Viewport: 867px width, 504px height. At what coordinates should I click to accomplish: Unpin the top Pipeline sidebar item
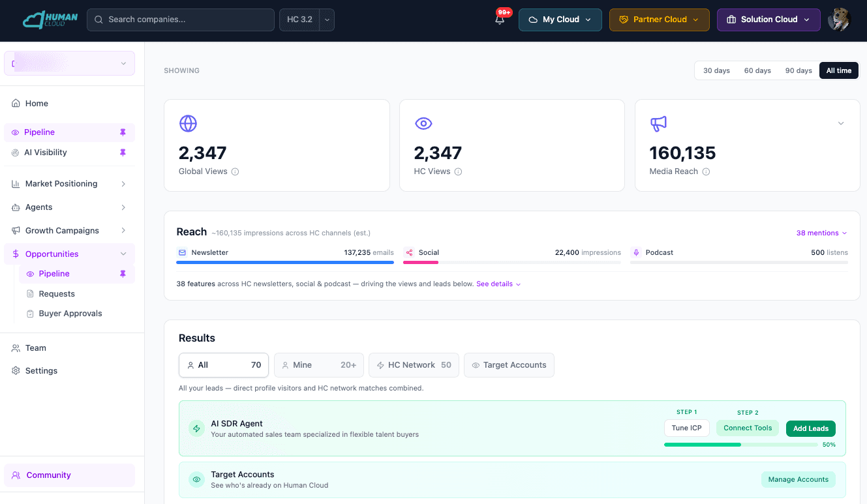123,132
